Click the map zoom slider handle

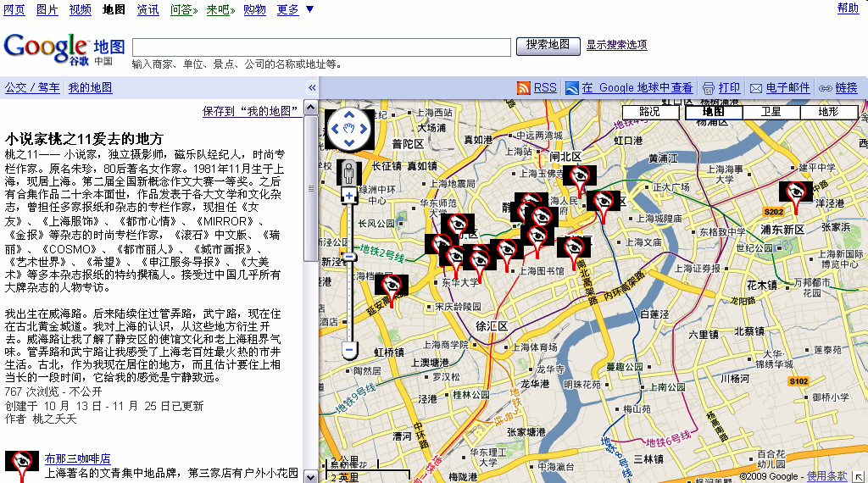coord(348,257)
